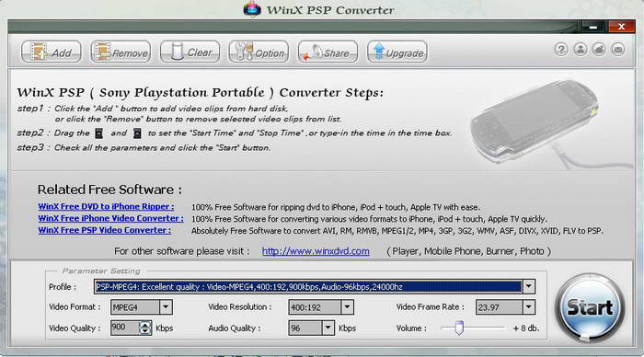Open WinX Free PSP Video Converter link
The width and height of the screenshot is (644, 357).
105,230
